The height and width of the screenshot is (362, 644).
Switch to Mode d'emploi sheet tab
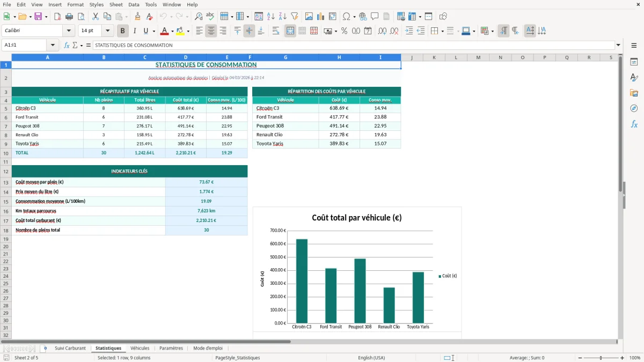pyautogui.click(x=208, y=348)
